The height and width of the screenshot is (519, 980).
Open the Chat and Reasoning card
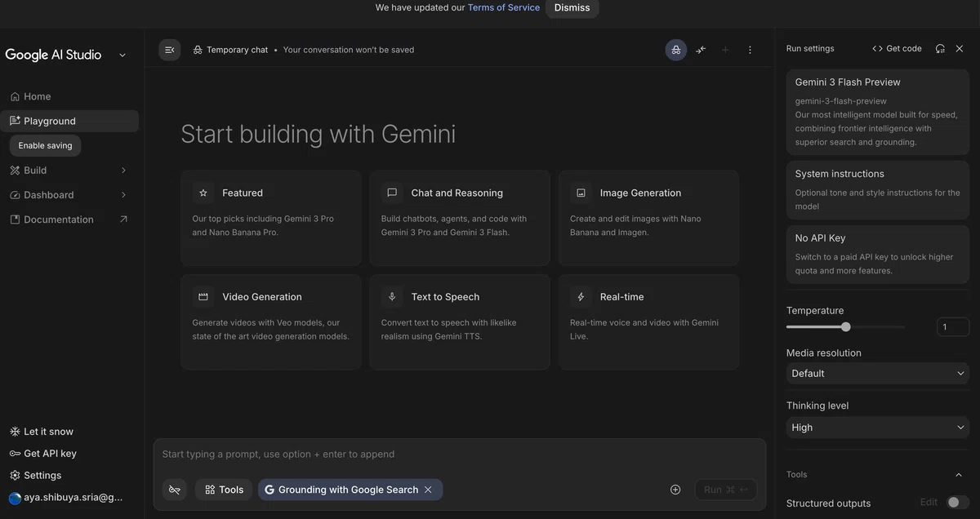pyautogui.click(x=460, y=218)
